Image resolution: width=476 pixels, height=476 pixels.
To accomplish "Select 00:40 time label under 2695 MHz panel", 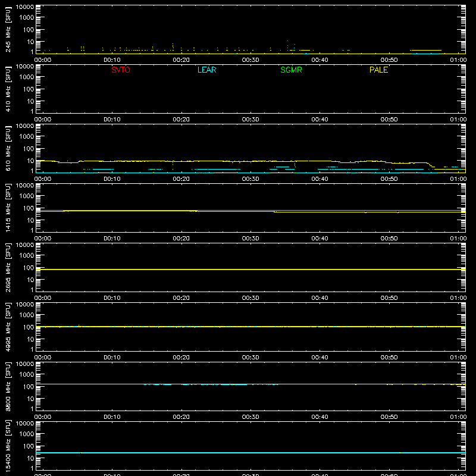I will 320,298.
